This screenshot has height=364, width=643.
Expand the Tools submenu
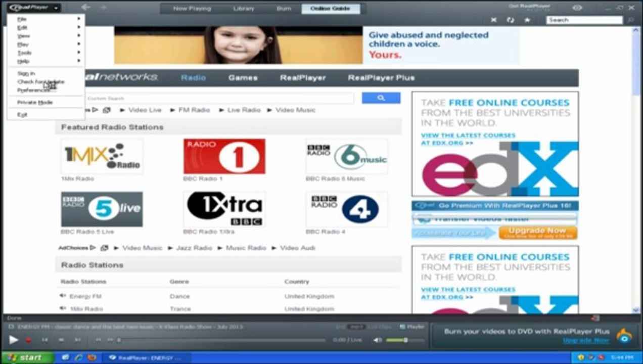click(46, 53)
